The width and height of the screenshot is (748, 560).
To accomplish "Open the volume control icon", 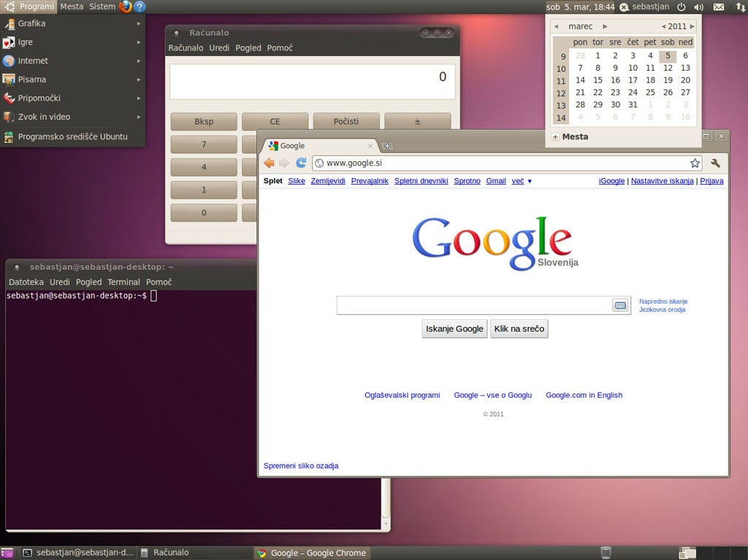I will tap(699, 7).
